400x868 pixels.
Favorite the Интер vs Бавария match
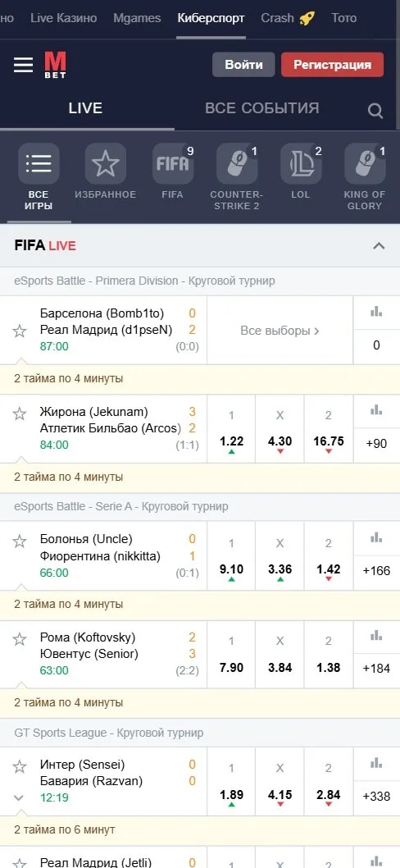click(20, 767)
